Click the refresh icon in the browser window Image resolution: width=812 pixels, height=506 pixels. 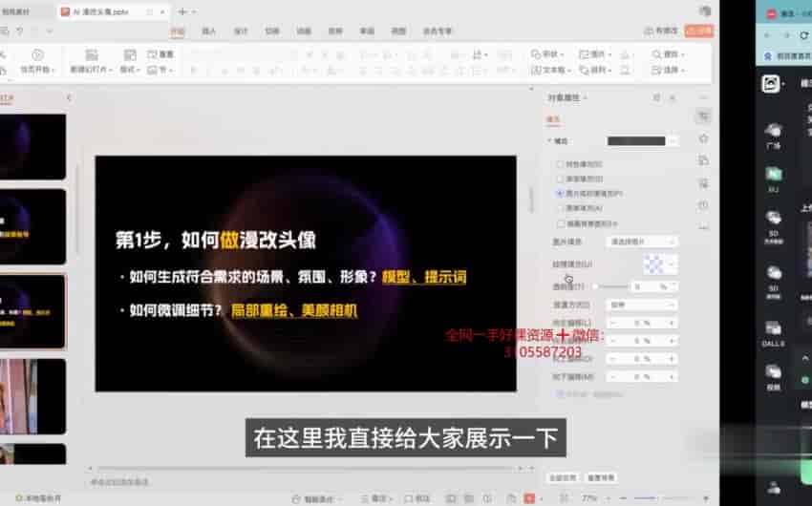tap(803, 35)
